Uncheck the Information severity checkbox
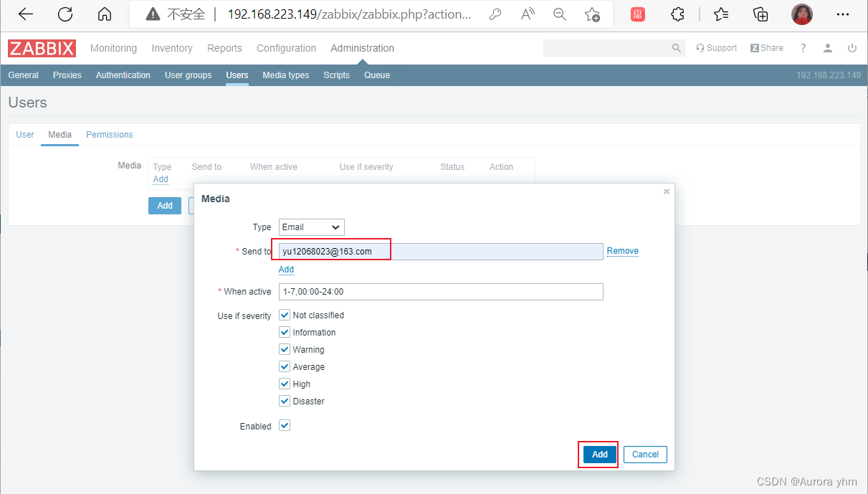The image size is (868, 494). click(x=285, y=332)
